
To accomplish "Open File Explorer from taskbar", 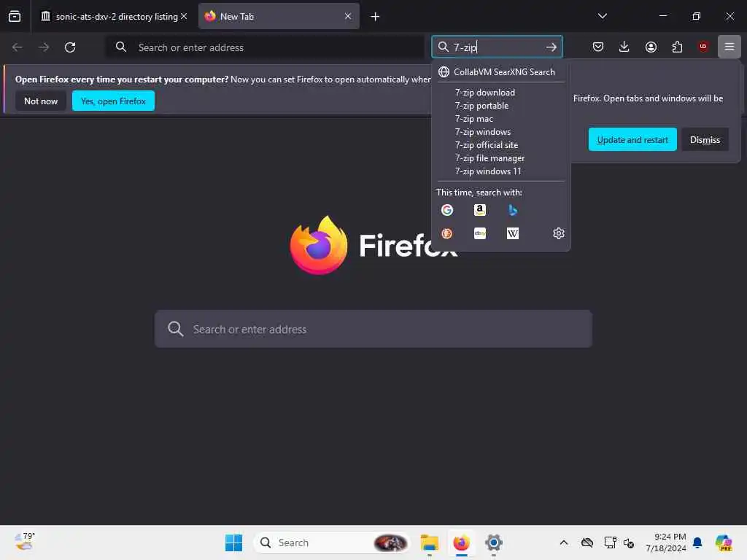I will tap(429, 542).
